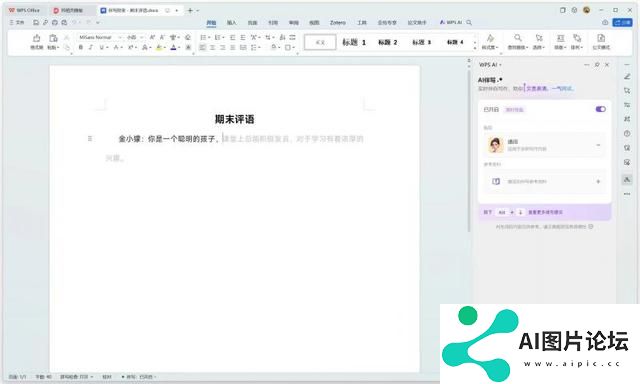Add reference material with plus icon
The width and height of the screenshot is (640, 384).
pos(598,181)
